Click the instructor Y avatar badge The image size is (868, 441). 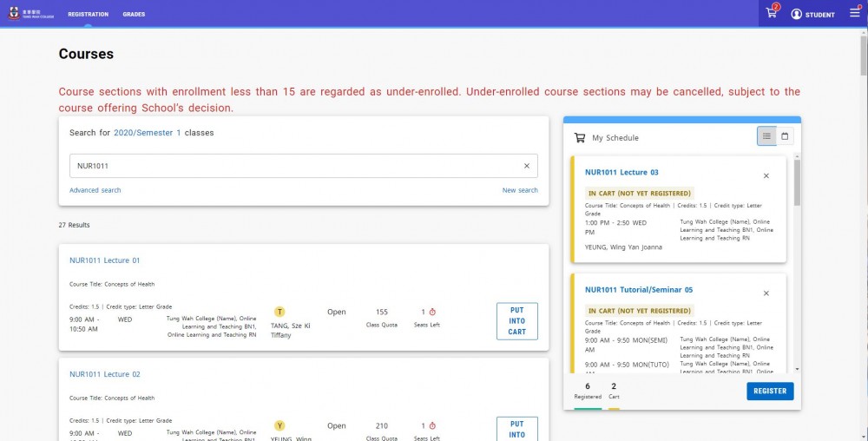point(280,425)
